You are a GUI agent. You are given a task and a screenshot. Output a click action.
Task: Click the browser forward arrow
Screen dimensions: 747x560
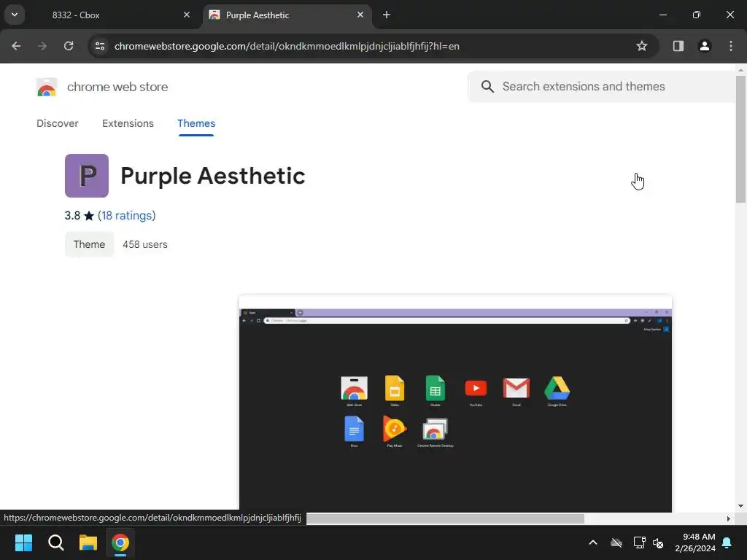tap(42, 46)
